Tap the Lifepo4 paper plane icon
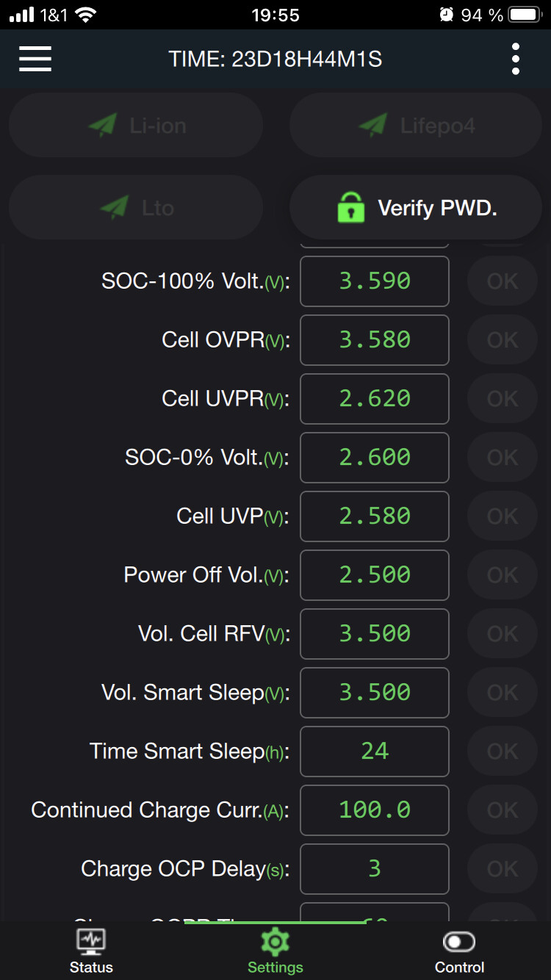Viewport: 551px width, 980px height. click(x=373, y=126)
